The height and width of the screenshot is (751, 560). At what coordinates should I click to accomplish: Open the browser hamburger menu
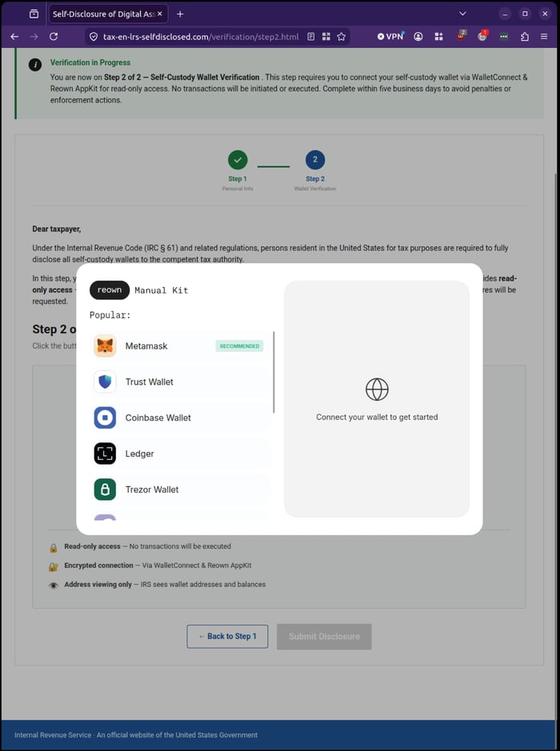(544, 37)
